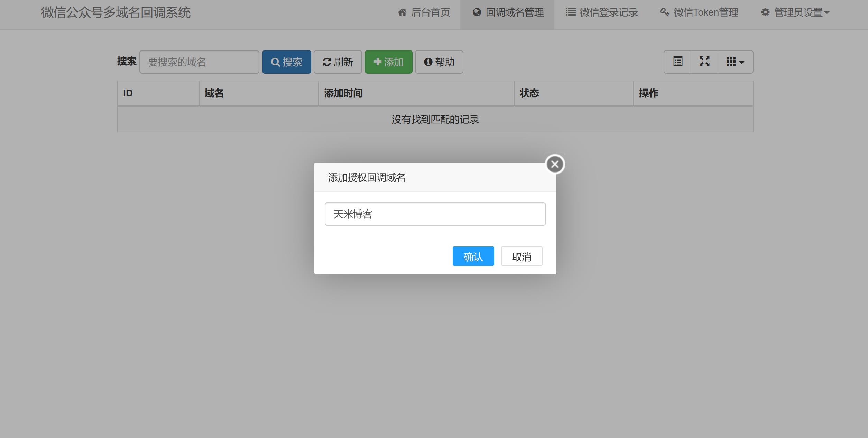Click the refresh icon on 刷新 button

pos(327,62)
